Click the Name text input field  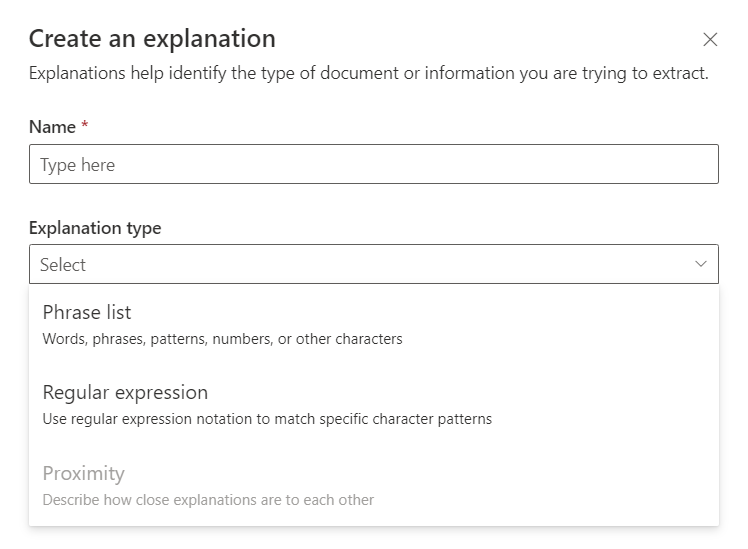click(373, 165)
